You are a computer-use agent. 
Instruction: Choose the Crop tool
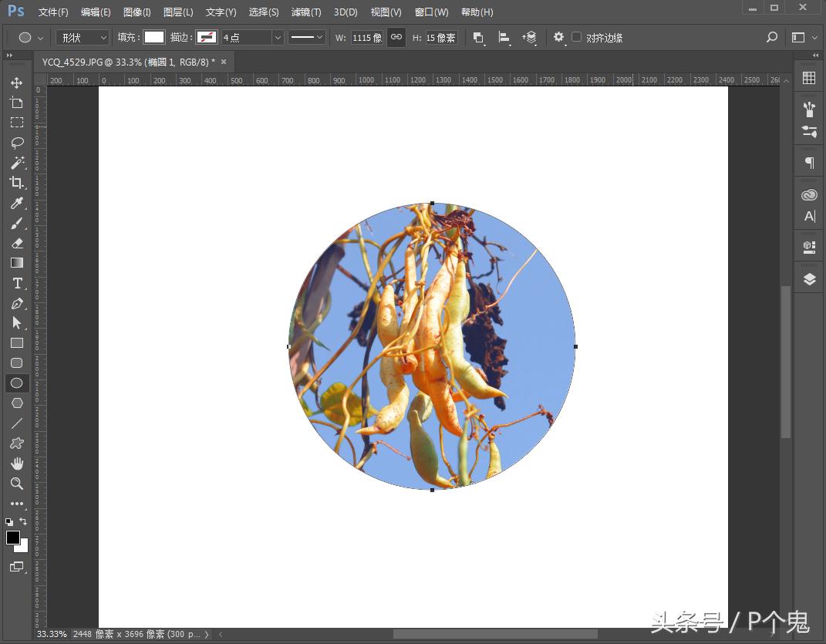tap(16, 183)
